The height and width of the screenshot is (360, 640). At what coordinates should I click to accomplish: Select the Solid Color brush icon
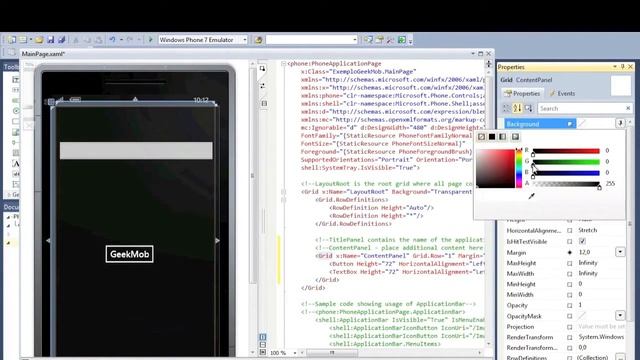click(492, 137)
